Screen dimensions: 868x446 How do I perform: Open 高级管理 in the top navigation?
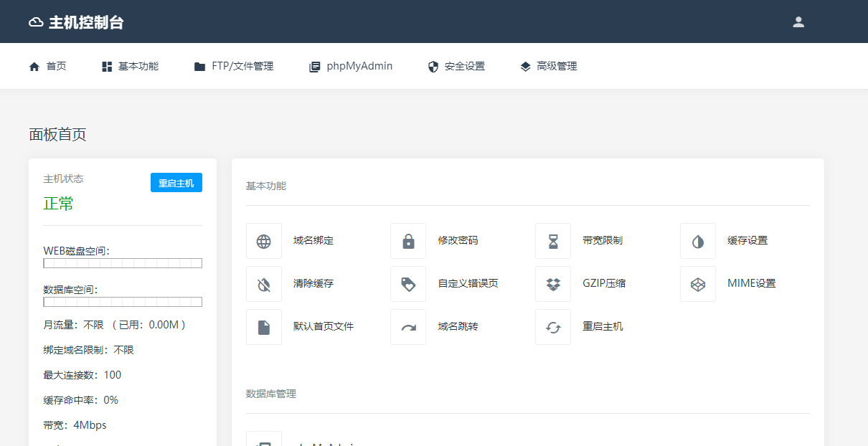[547, 66]
